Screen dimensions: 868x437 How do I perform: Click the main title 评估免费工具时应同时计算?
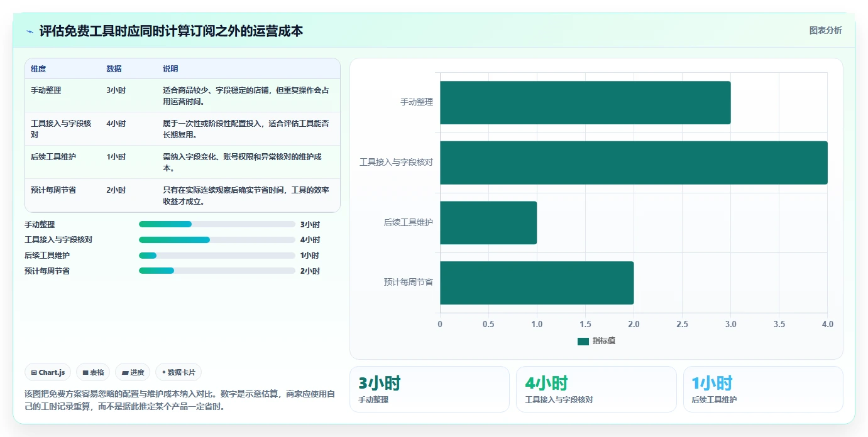tap(171, 31)
